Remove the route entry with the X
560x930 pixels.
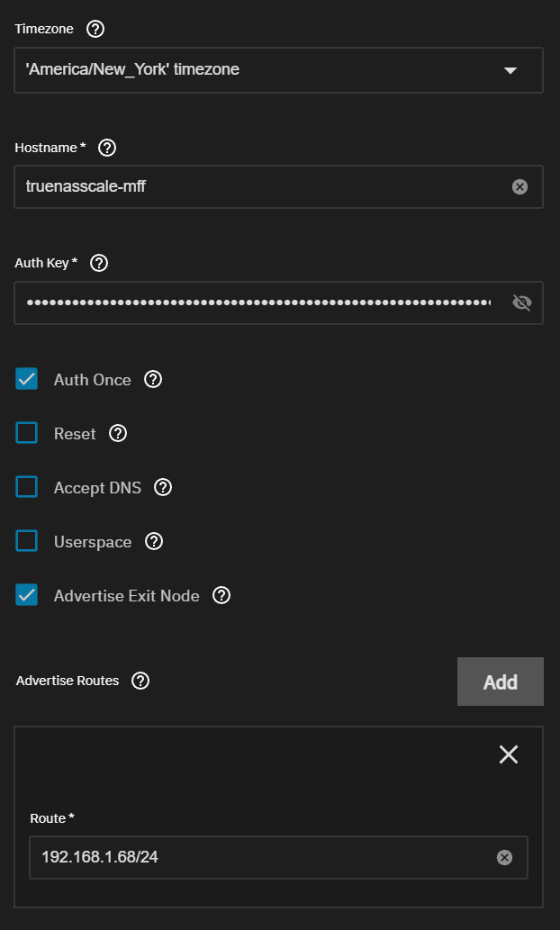pos(509,754)
